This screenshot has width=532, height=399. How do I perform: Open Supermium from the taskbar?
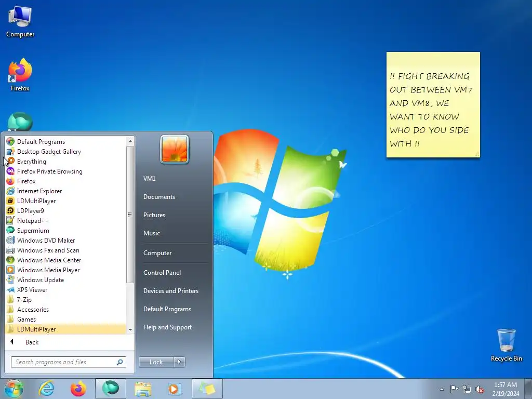111,389
